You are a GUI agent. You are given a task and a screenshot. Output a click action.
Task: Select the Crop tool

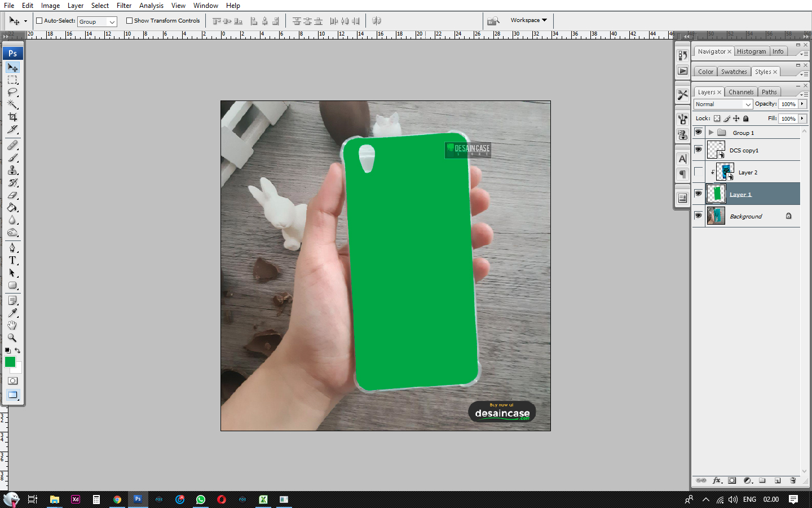coord(12,117)
